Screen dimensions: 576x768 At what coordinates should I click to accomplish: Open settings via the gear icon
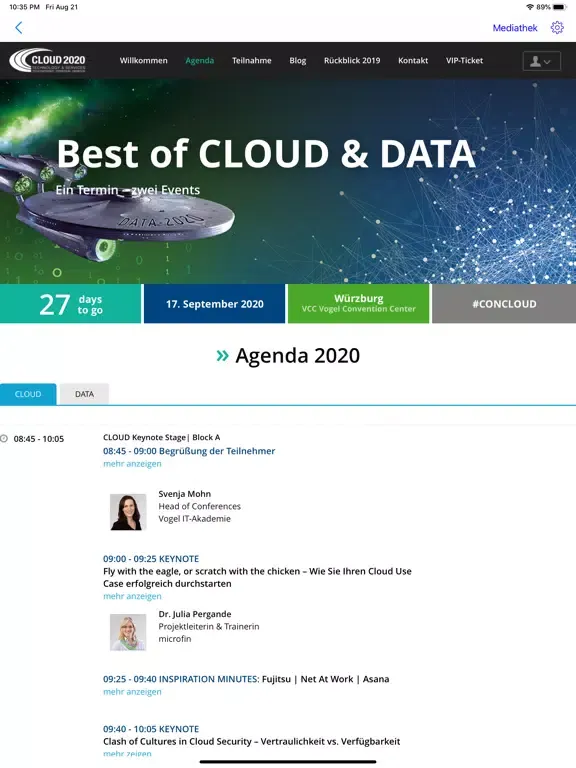point(557,27)
